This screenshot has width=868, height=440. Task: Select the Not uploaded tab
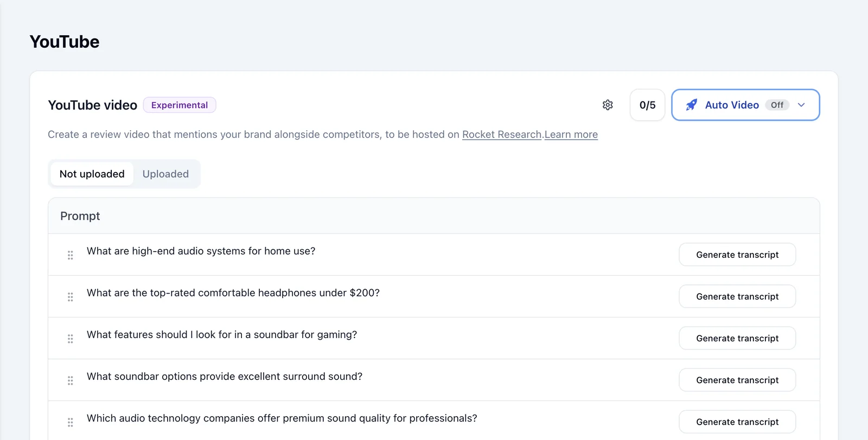pos(92,174)
